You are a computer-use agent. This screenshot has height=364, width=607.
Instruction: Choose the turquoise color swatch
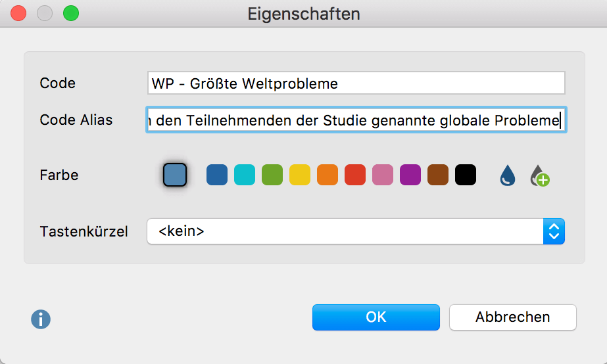click(245, 175)
